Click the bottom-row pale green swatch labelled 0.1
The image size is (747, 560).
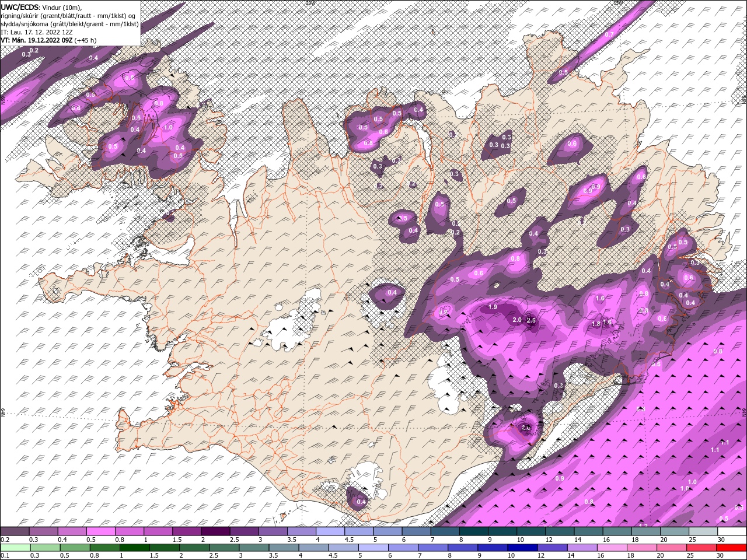point(15,548)
